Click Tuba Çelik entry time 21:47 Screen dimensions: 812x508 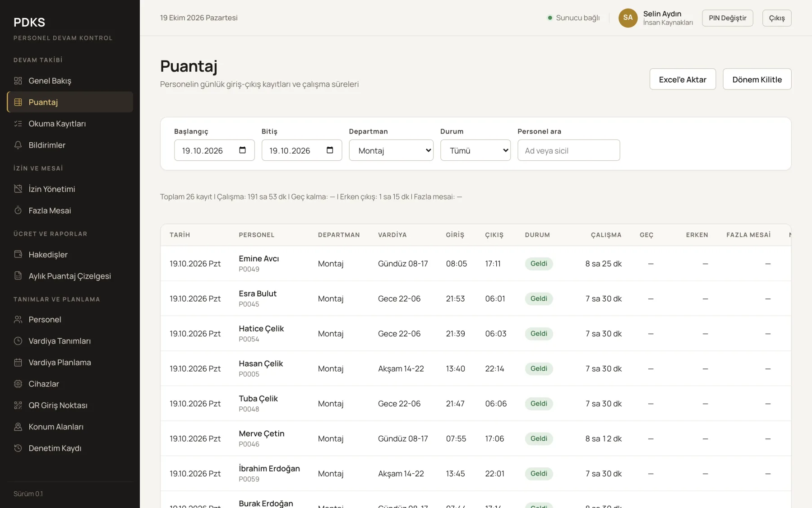pyautogui.click(x=455, y=404)
